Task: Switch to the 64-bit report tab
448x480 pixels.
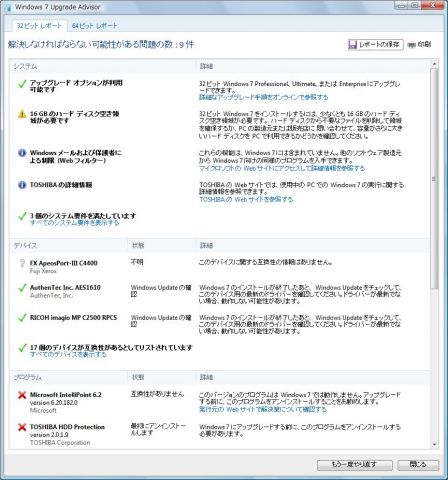Action: 94,26
